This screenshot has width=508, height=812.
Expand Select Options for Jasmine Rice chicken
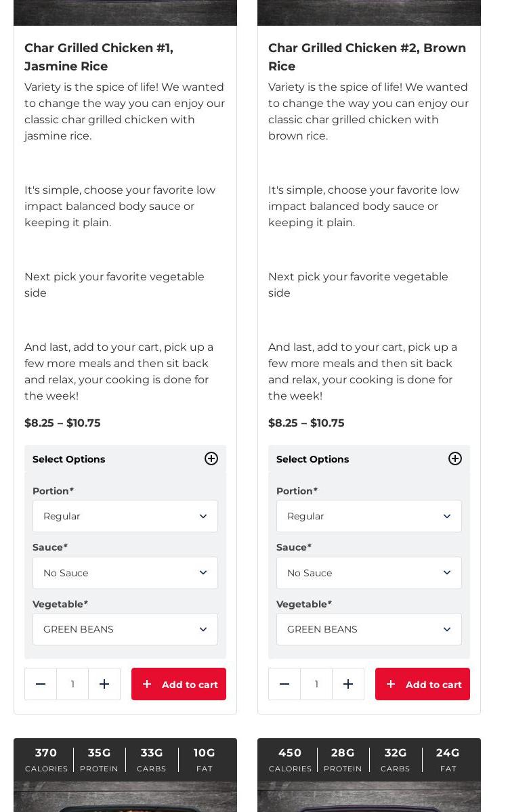coord(211,459)
